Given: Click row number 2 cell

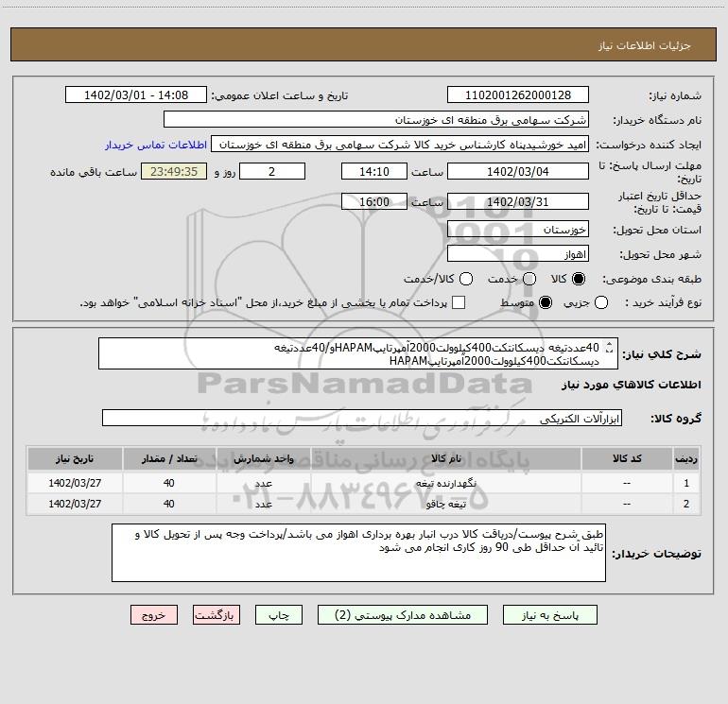Looking at the screenshot, I should click(x=686, y=504).
